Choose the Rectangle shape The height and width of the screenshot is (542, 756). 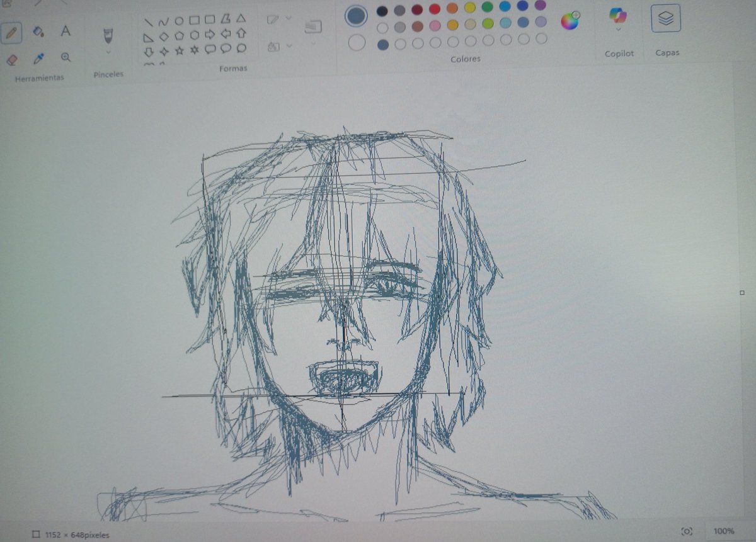coord(195,20)
